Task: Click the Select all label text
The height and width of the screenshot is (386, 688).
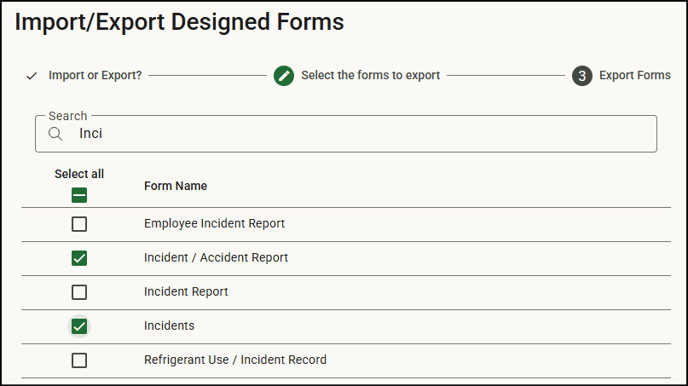Action: [79, 174]
